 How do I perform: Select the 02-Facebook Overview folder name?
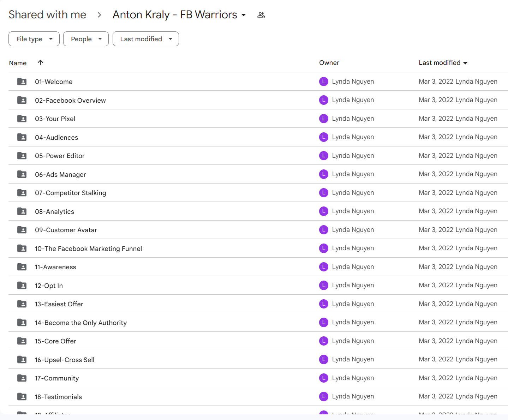[x=70, y=100]
